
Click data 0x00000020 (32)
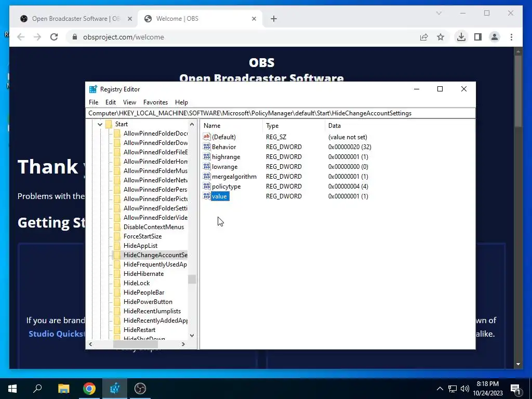pyautogui.click(x=350, y=147)
